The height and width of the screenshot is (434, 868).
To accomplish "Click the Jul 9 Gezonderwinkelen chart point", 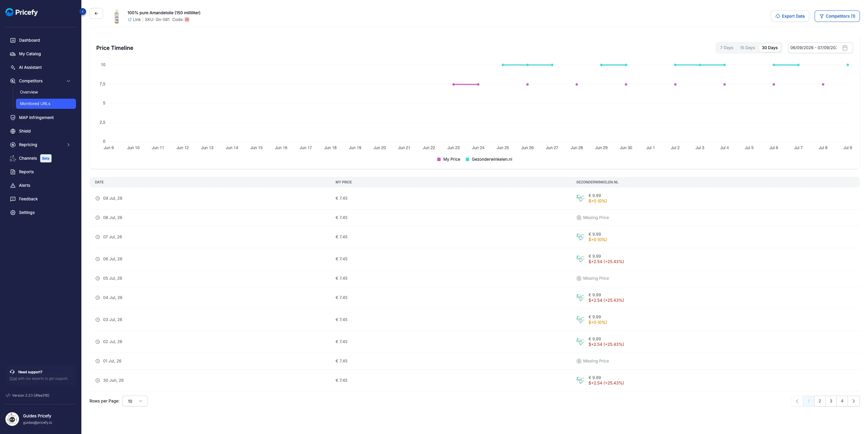I will coord(848,65).
